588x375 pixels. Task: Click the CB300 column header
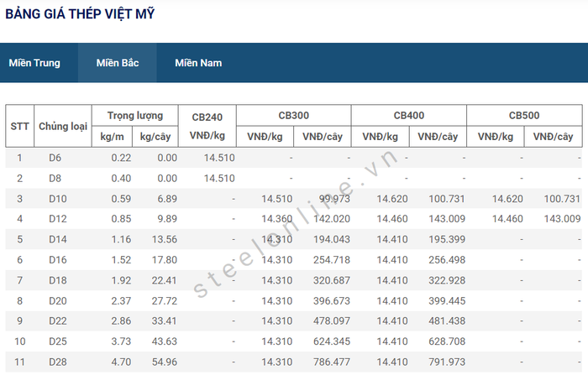293,116
